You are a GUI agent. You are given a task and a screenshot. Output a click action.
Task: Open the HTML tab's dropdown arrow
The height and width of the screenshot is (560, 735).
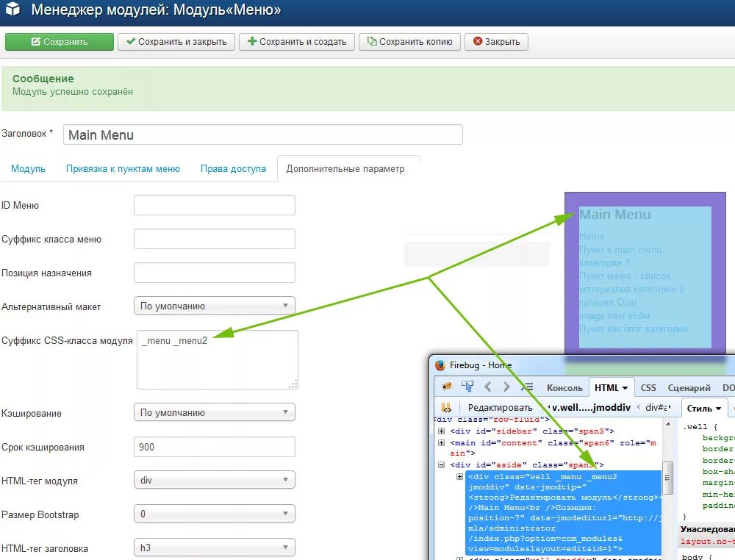[625, 388]
